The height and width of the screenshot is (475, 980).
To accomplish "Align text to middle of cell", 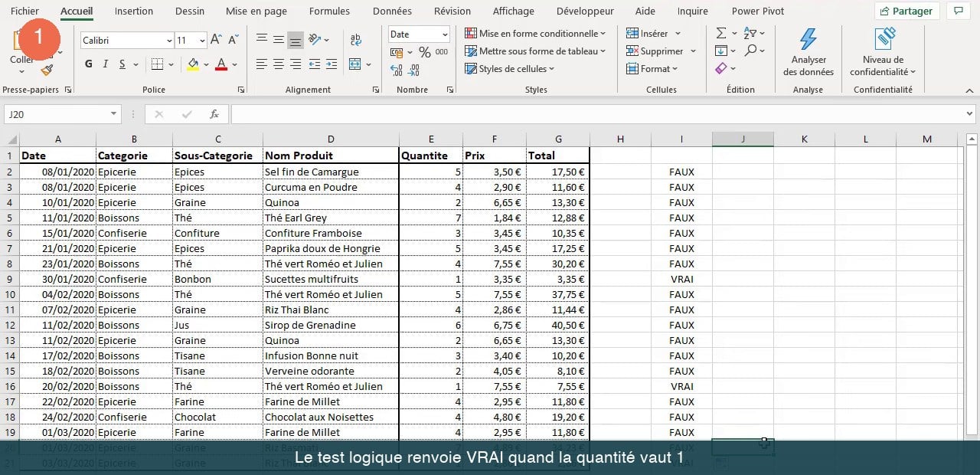I will coord(279,39).
